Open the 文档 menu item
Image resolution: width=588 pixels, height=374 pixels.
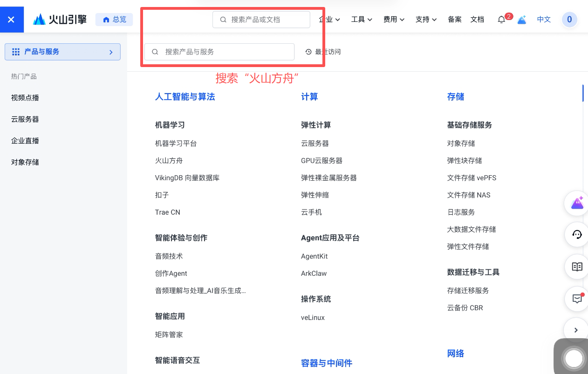coord(478,20)
